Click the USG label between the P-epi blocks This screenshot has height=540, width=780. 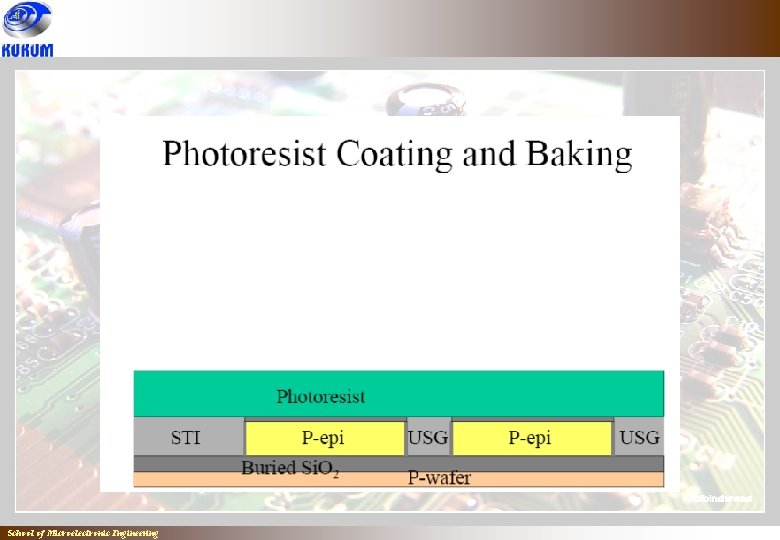[428, 438]
